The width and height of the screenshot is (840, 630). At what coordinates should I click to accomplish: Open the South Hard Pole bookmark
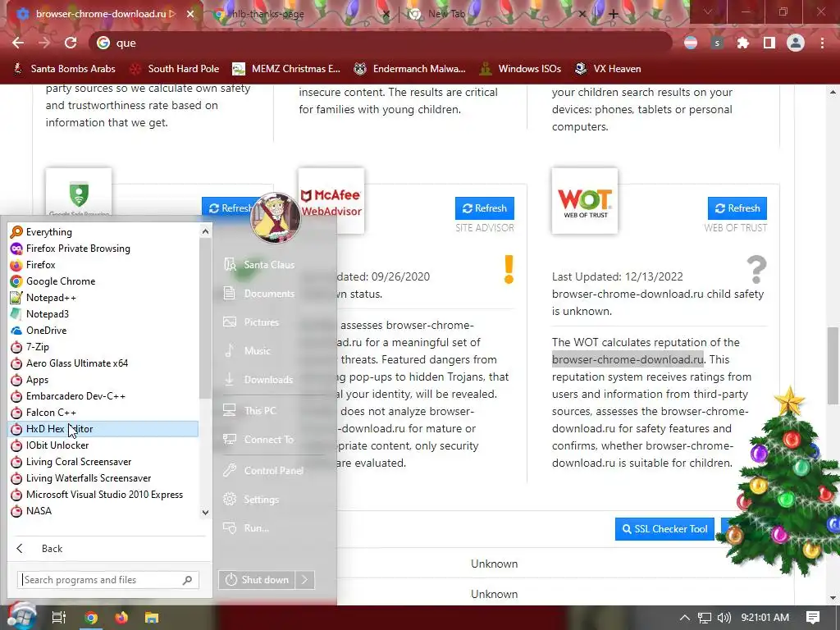tap(176, 69)
